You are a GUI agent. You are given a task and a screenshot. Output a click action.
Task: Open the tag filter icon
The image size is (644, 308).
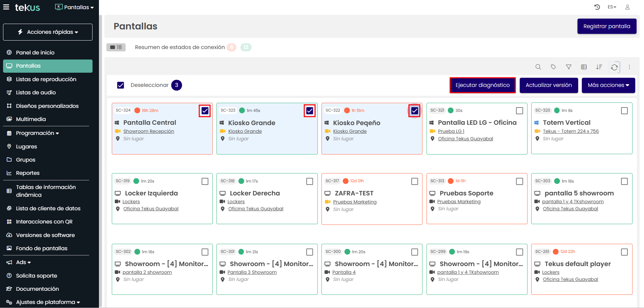tap(553, 67)
